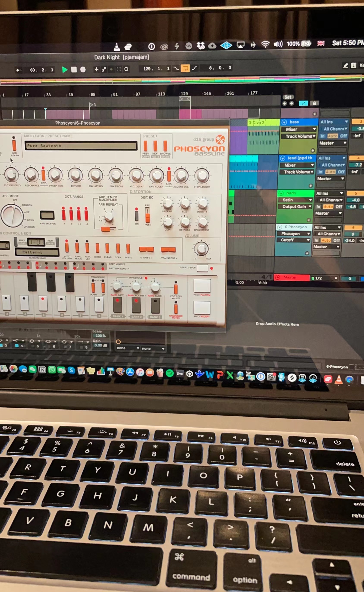The image size is (364, 592).
Task: Click the Pure Sawtooth preset name field
Action: tap(81, 146)
